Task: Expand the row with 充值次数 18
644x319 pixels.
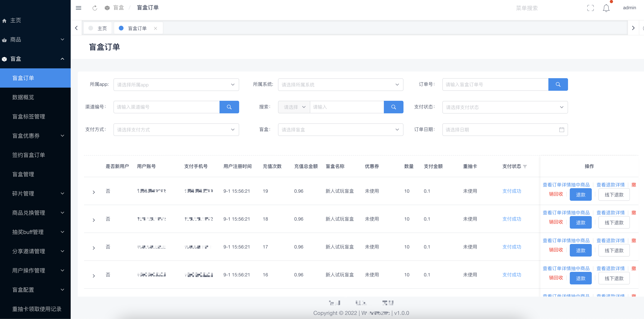Action: (94, 220)
